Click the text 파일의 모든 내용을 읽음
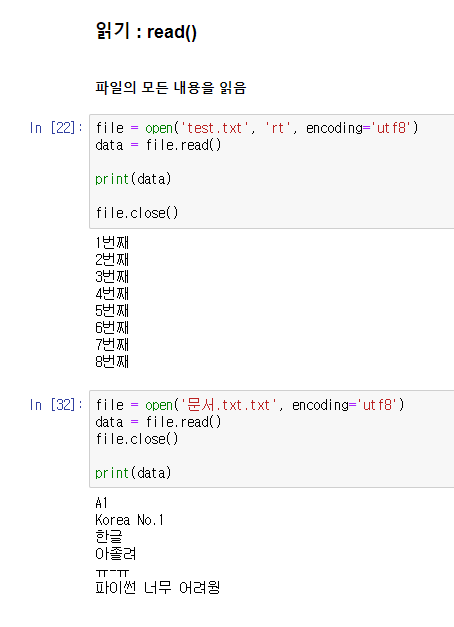Screen dimensions: 454x627 point(171,88)
